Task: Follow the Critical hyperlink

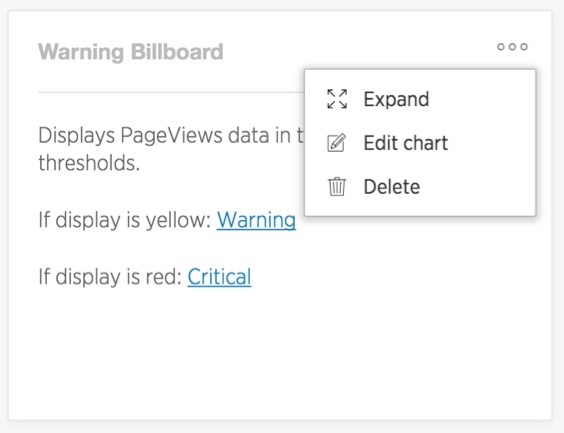Action: 219,277
